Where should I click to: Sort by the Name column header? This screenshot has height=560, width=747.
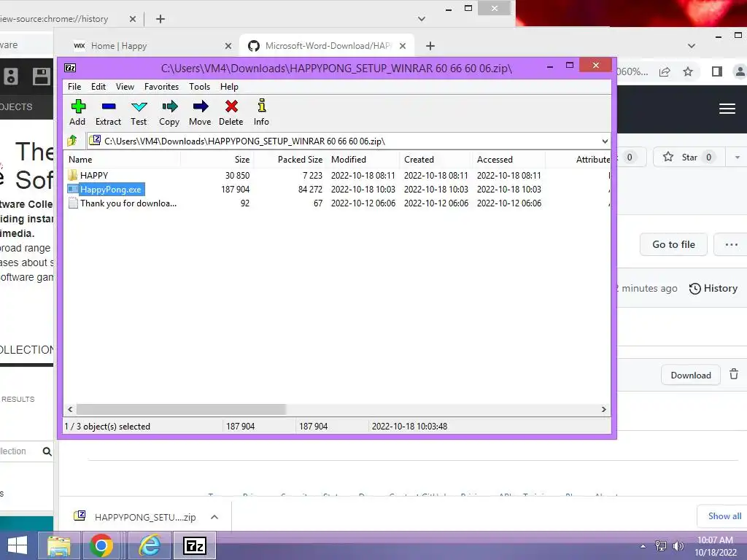[123, 160]
